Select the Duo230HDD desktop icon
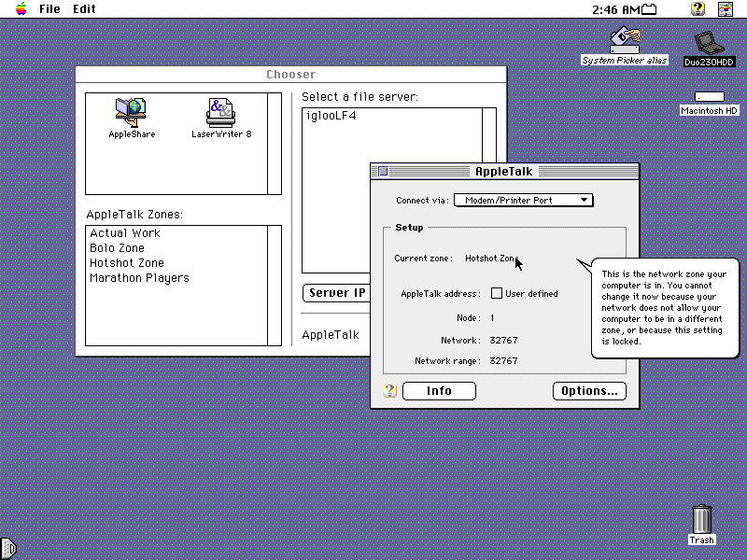 coord(710,49)
